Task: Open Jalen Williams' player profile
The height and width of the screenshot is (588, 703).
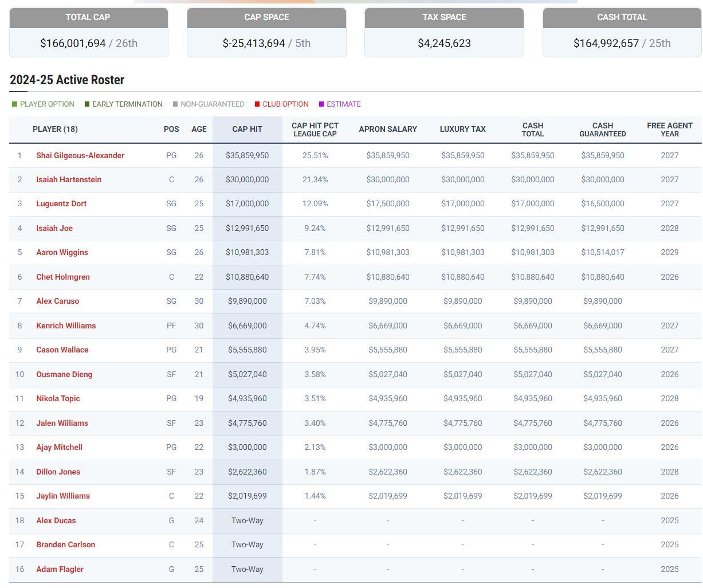Action: point(62,423)
